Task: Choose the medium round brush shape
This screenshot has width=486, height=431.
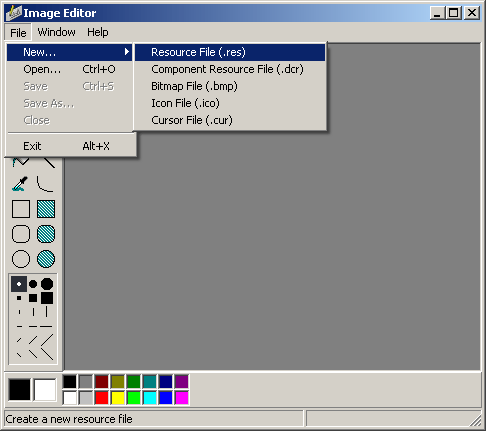Action: click(x=33, y=284)
